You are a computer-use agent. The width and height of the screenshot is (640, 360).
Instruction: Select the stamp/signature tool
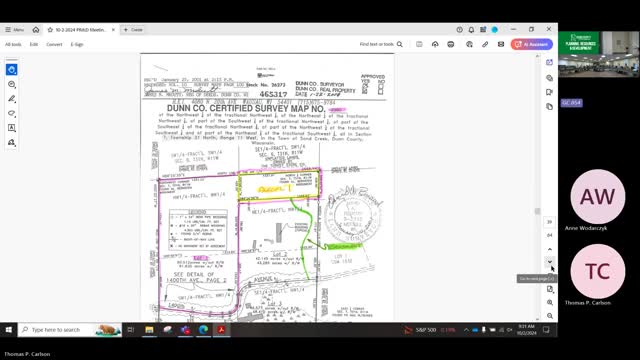coord(11,142)
